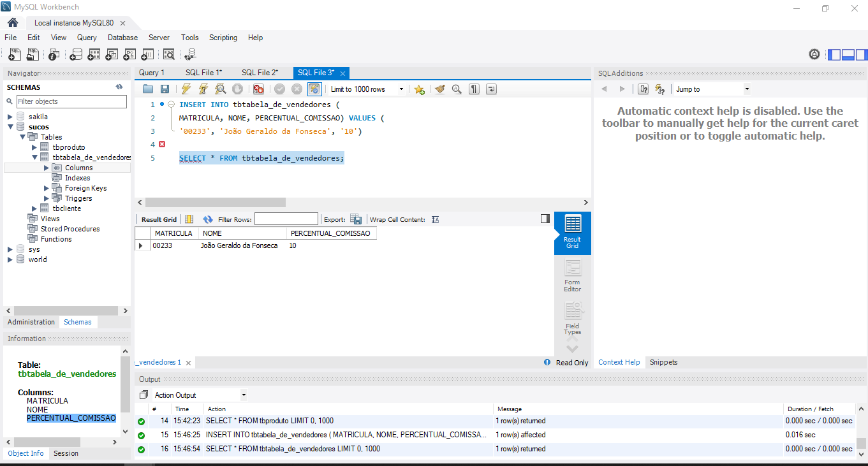Viewport: 868px width, 466px height.
Task: Reconnect to DBMS icon
Action: pyautogui.click(x=191, y=54)
